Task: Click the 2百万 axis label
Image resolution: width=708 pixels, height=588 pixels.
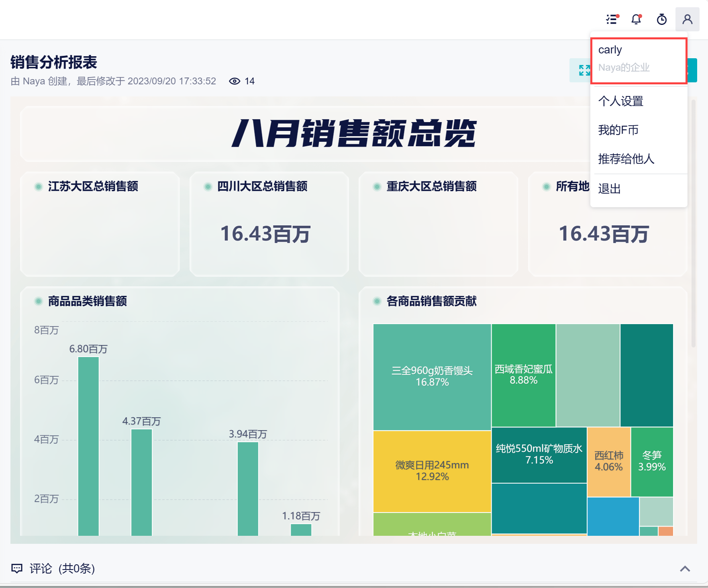Action: [47, 499]
